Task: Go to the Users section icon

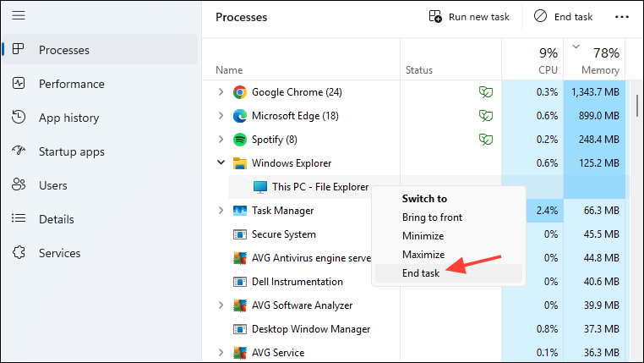Action: click(19, 185)
